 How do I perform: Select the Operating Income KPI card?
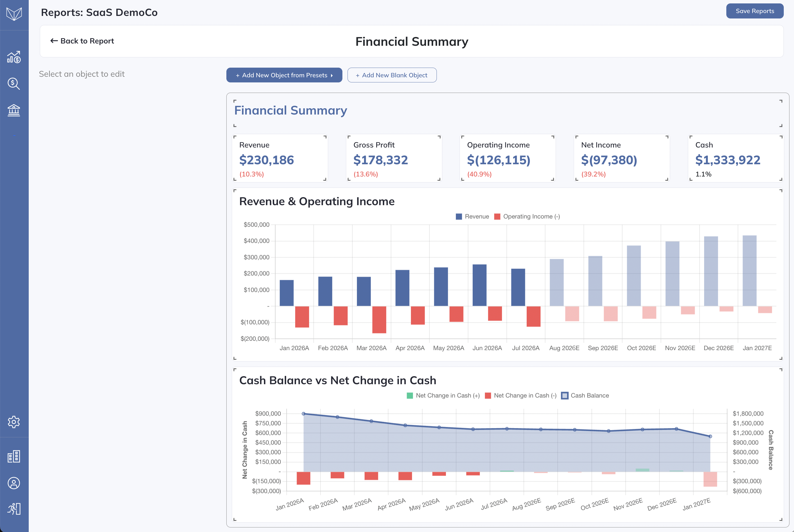[x=508, y=158]
